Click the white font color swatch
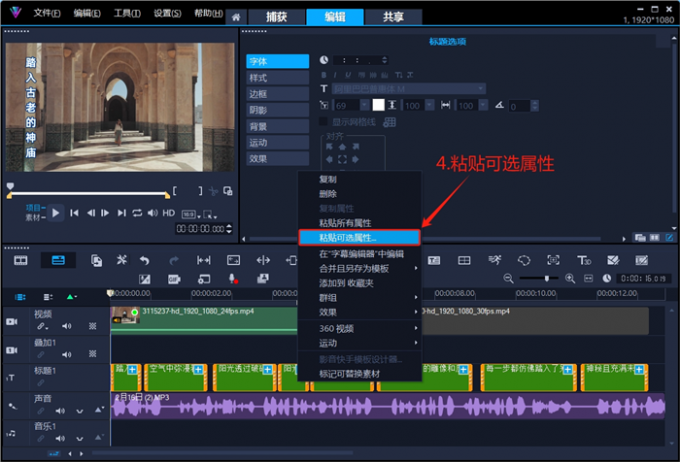This screenshot has width=680, height=462. (x=378, y=105)
